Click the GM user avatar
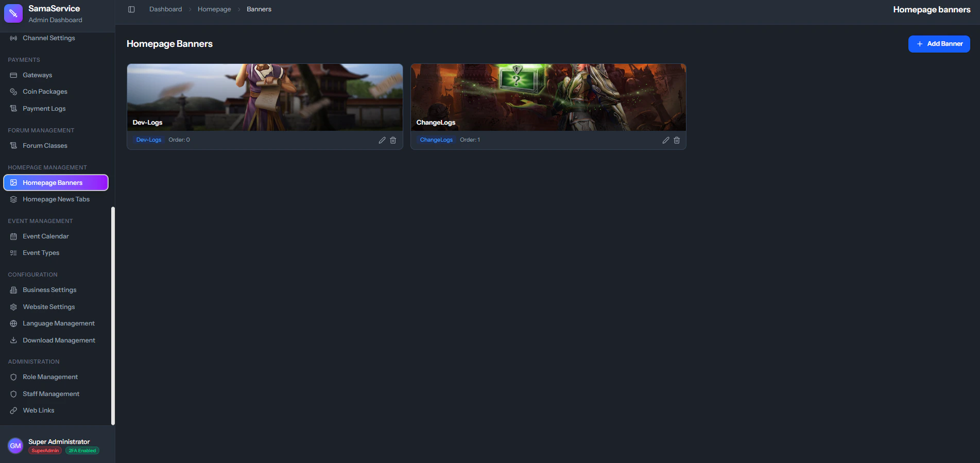The image size is (980, 463). 15,445
